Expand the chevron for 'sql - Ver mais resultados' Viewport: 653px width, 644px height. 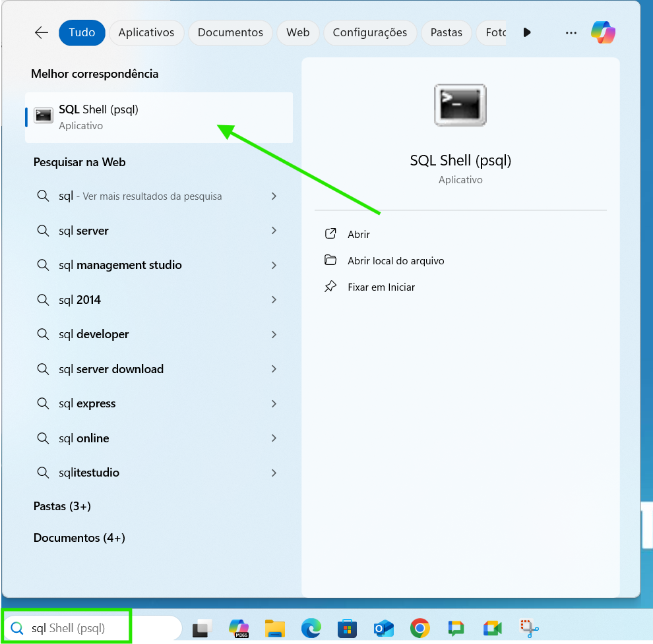(274, 196)
